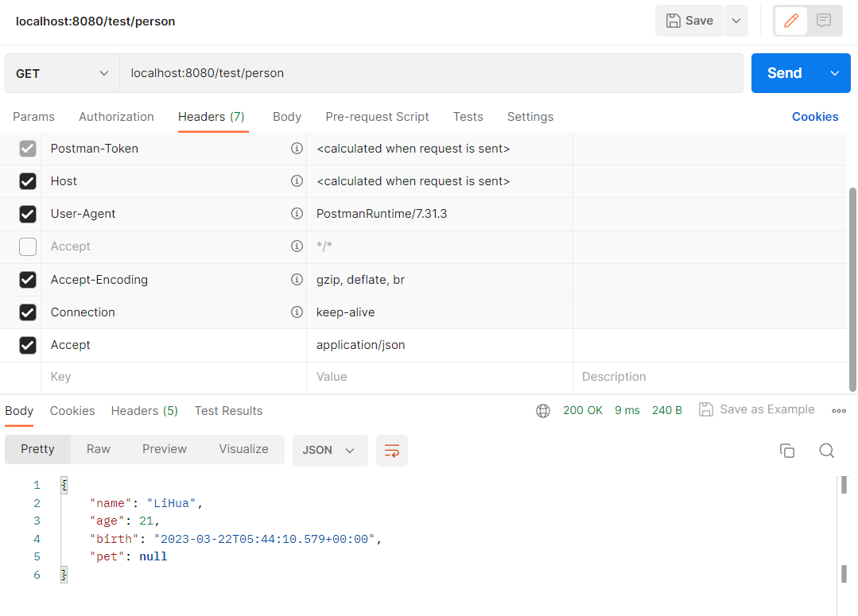858x616 pixels.
Task: Select the Preview view
Action: 165,449
